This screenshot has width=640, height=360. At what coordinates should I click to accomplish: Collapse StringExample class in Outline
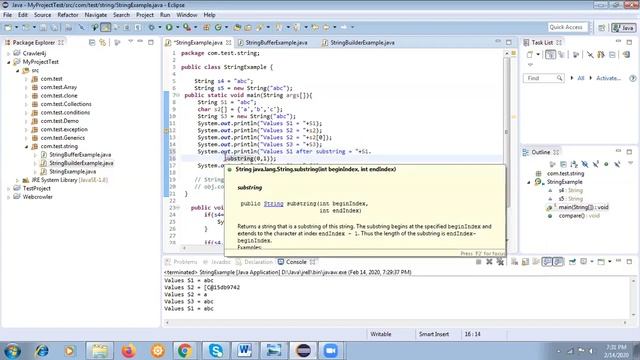click(x=529, y=182)
